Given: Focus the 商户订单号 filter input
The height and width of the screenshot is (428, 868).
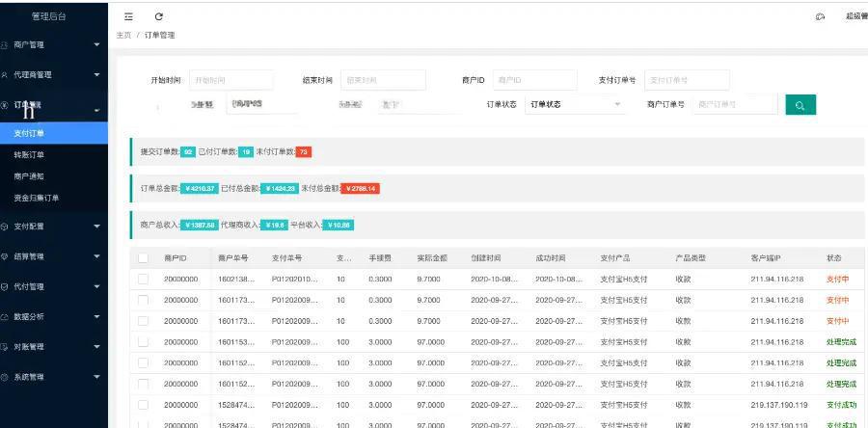Looking at the screenshot, I should pyautogui.click(x=735, y=104).
